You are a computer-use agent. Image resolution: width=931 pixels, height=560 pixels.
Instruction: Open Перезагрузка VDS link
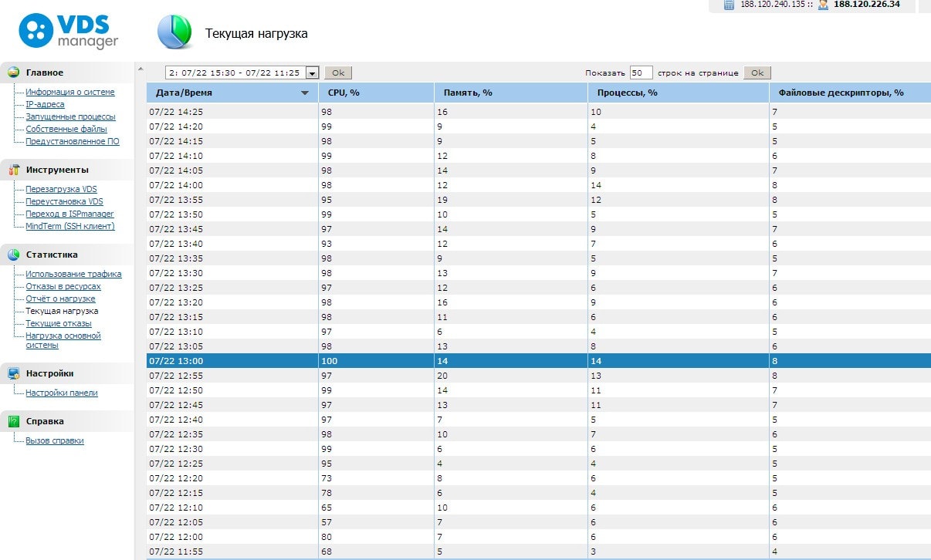[x=61, y=189]
